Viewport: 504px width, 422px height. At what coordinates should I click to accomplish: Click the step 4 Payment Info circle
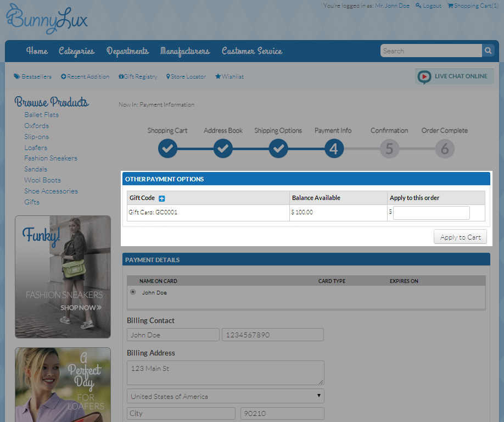334,148
